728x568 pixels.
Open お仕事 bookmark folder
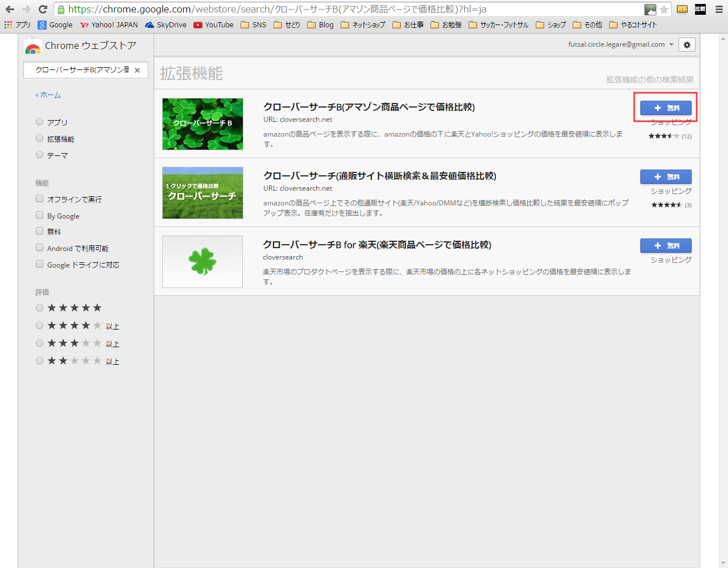click(408, 25)
